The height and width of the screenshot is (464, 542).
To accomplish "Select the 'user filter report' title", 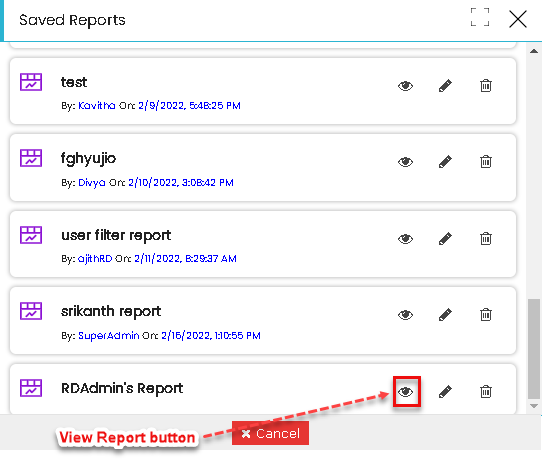I will tap(116, 235).
